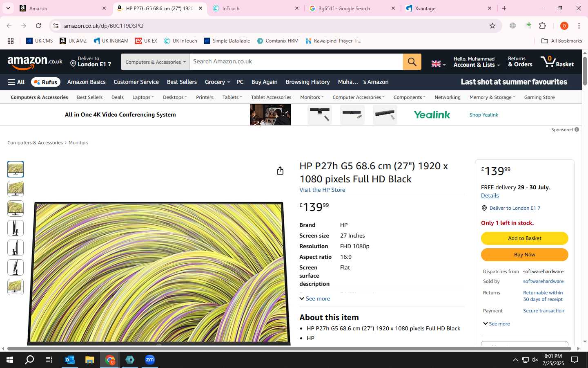Screen dimensions: 588x368
Task: Click the Rufus assistant button
Action: tap(46, 82)
